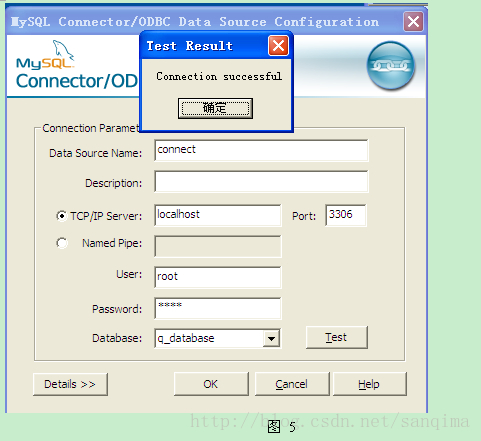
Task: Select the TCP/IP Server radio button
Action: 62,216
